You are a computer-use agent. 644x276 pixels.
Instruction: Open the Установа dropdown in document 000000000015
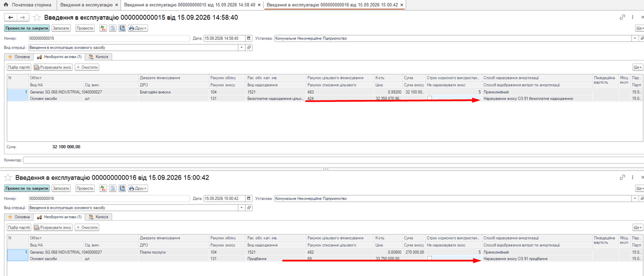[x=634, y=38]
